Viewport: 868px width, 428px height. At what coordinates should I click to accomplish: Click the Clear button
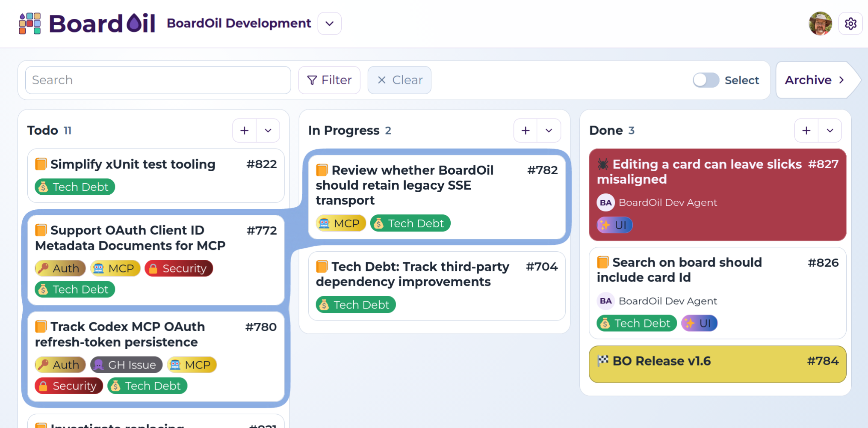[x=399, y=80]
